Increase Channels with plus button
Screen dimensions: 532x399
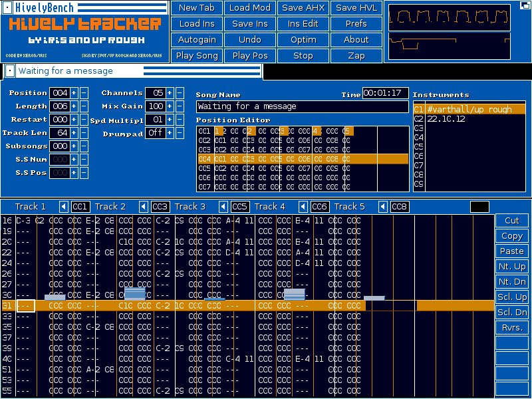point(170,92)
